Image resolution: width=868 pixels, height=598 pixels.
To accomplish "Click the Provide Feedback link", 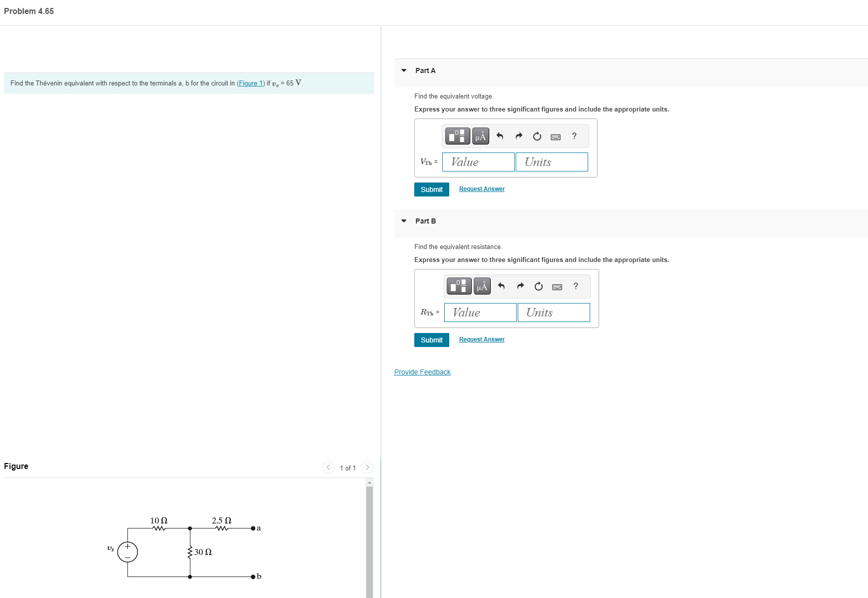I will coord(422,371).
